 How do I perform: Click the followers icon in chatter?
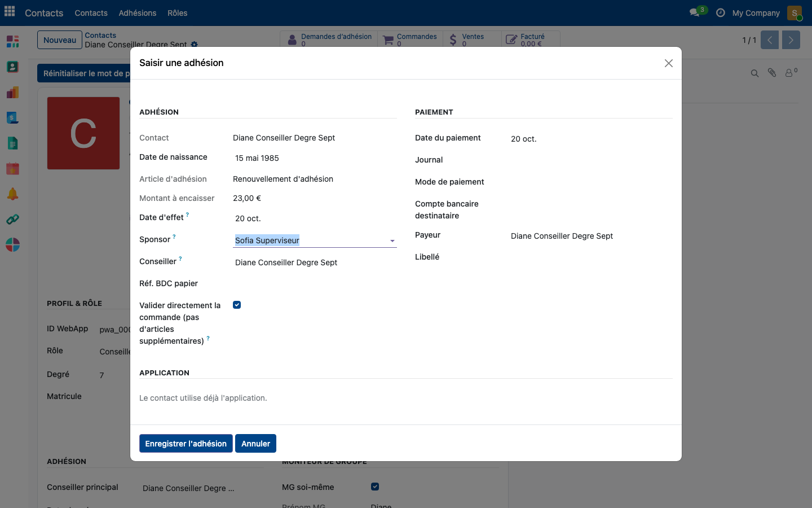(x=791, y=73)
